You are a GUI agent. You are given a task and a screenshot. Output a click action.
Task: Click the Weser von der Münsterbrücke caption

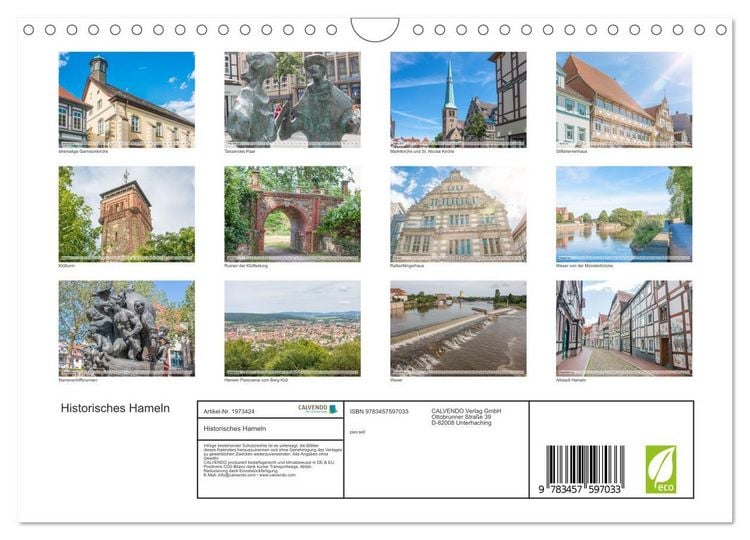585,265
